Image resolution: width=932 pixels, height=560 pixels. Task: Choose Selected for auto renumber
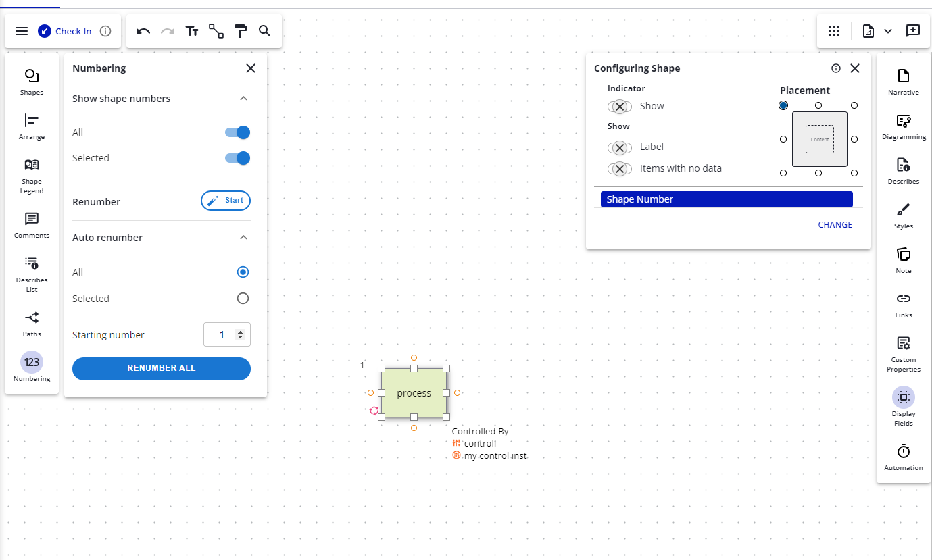pos(243,299)
